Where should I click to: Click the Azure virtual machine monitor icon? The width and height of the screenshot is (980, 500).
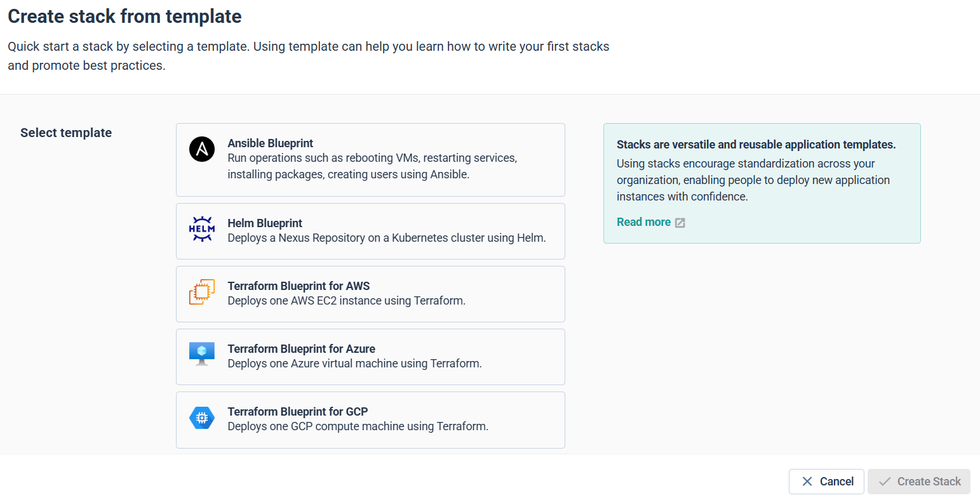tap(202, 354)
